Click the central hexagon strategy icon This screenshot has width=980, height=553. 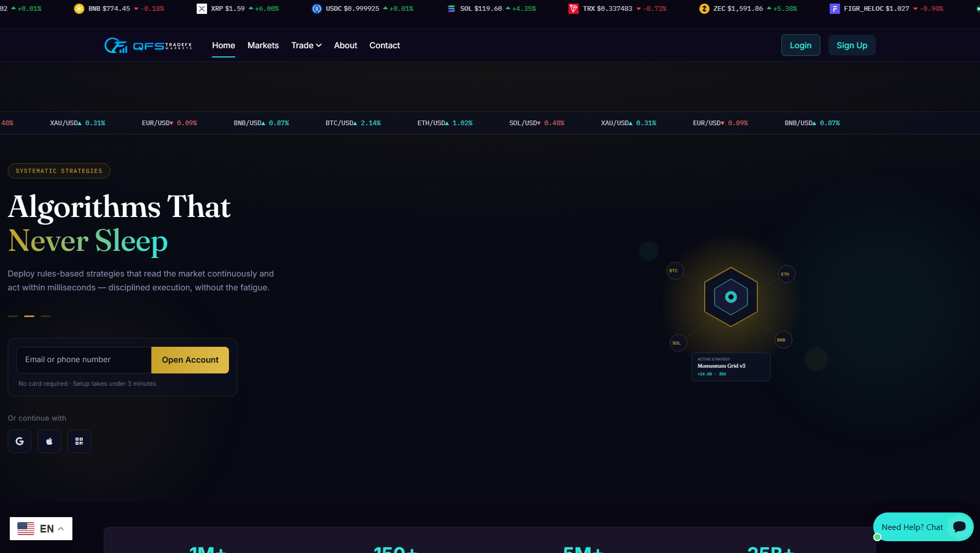(731, 297)
